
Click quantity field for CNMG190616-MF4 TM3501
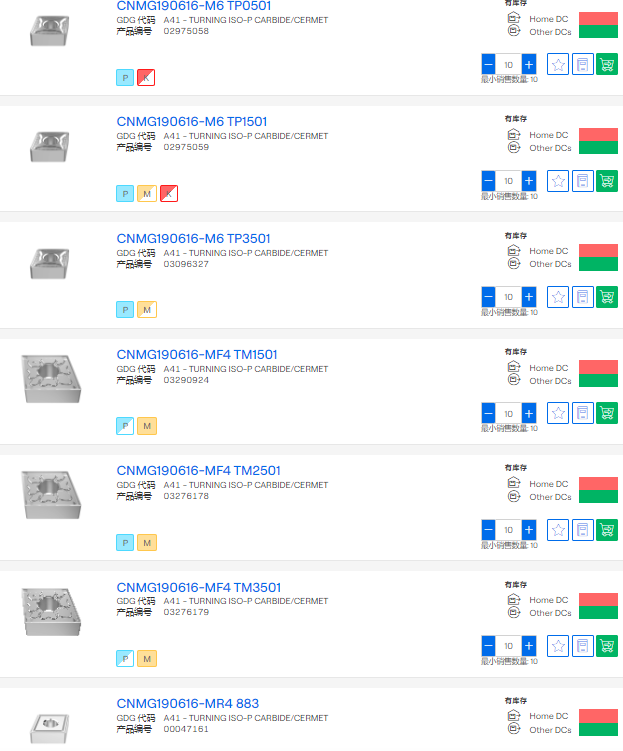(x=508, y=646)
